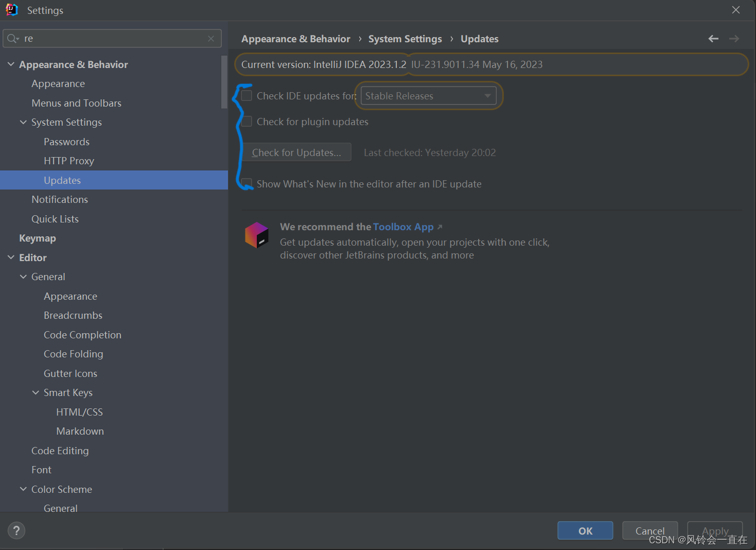Screen dimensions: 756x550
Task: Click the Current version IntelliJ IDEA text
Action: click(x=324, y=64)
